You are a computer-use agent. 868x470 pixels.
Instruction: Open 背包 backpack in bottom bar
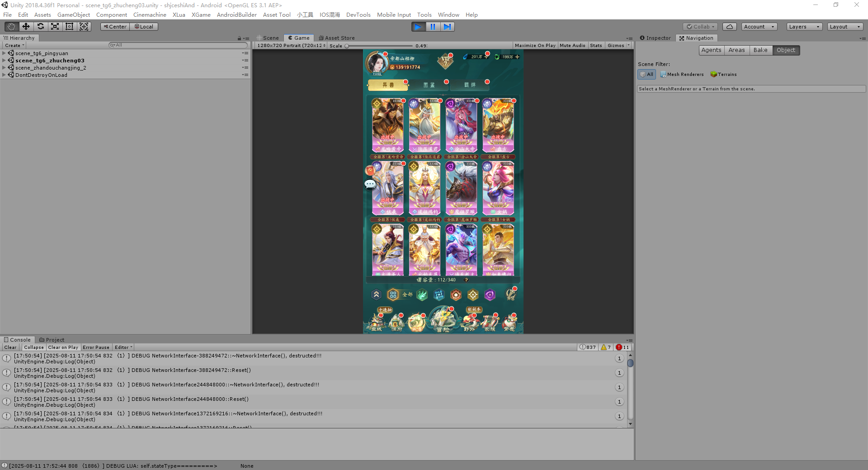pos(509,323)
